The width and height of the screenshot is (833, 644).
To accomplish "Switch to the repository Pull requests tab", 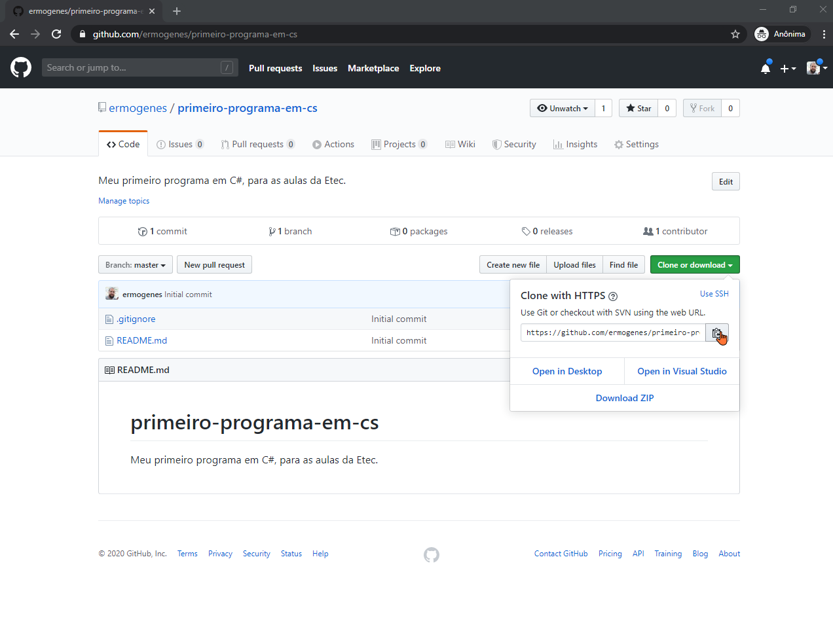I will [x=258, y=144].
